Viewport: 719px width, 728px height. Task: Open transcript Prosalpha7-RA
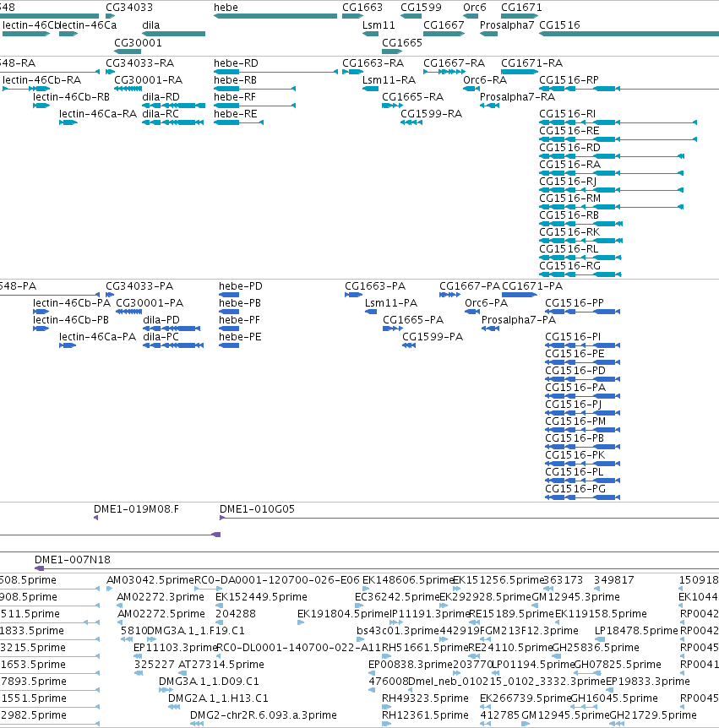(x=517, y=96)
